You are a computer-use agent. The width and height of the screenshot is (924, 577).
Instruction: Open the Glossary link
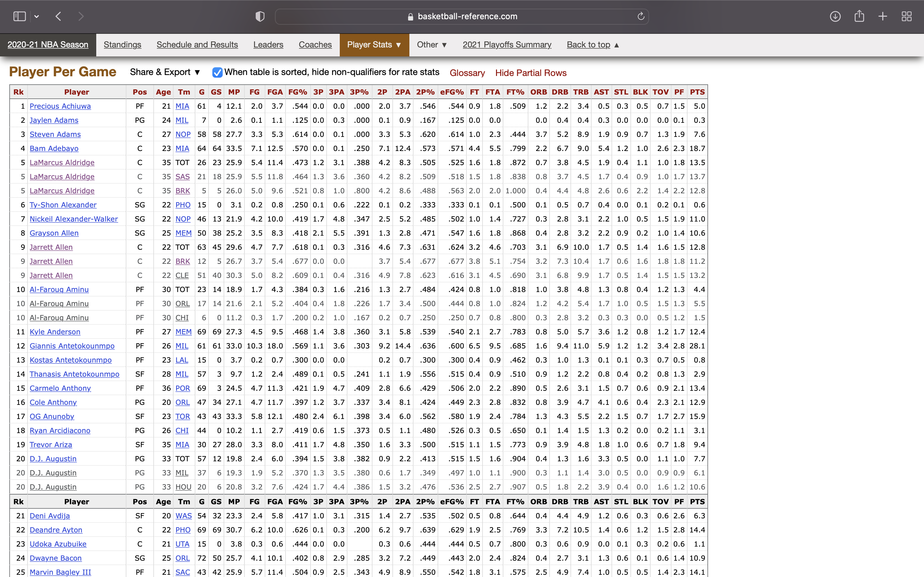(x=467, y=73)
